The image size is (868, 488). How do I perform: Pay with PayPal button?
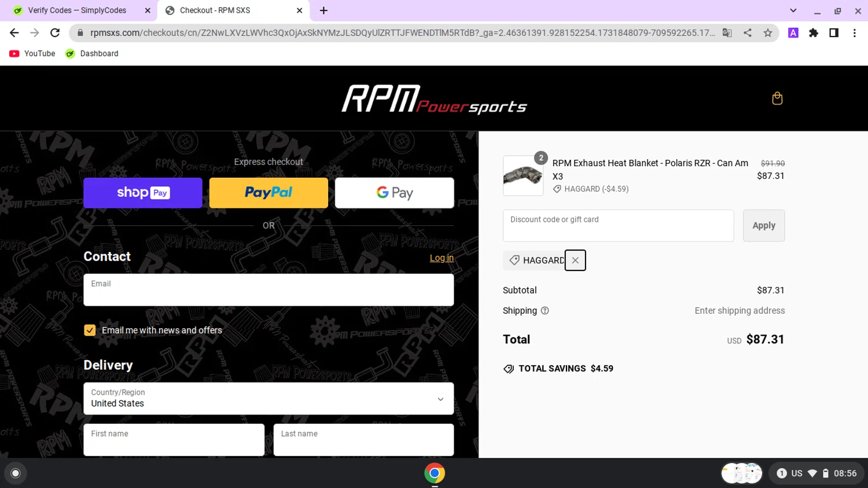click(x=269, y=193)
